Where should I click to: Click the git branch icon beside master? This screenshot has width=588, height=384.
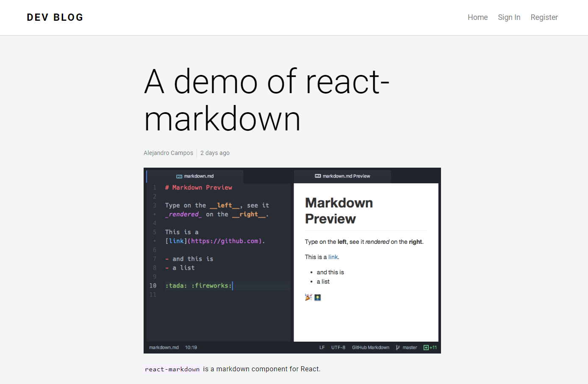(398, 347)
